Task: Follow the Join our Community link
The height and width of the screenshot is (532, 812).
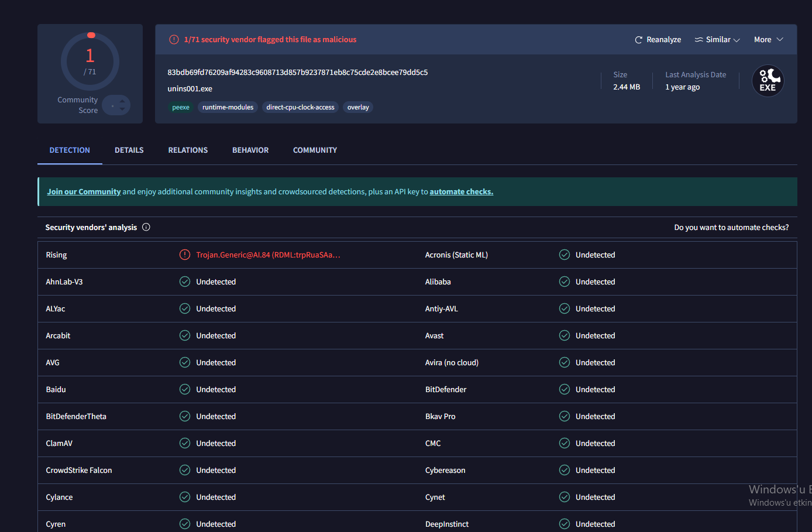Action: (x=84, y=191)
